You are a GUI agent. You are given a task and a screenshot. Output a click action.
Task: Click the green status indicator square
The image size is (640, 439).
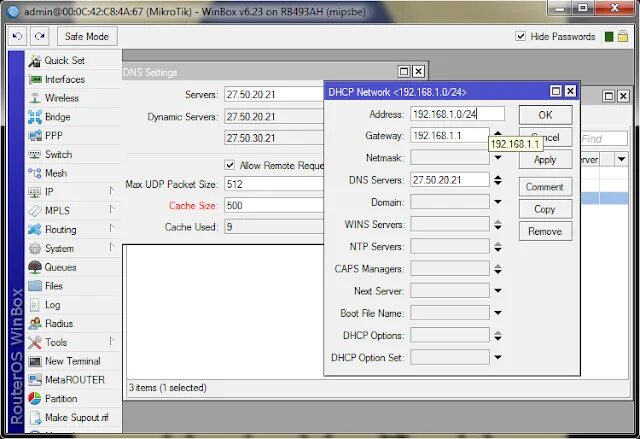click(609, 37)
